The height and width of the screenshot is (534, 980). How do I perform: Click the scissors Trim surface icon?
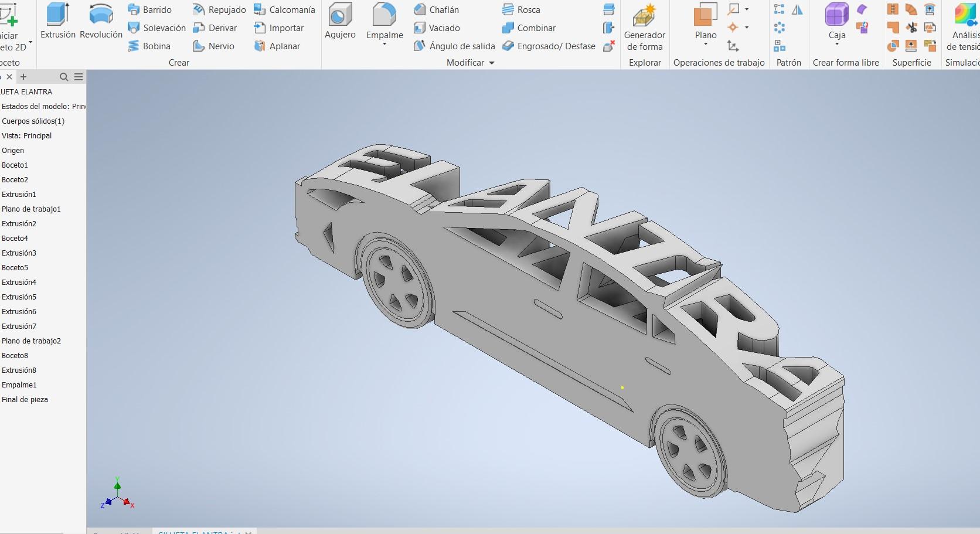(x=911, y=28)
